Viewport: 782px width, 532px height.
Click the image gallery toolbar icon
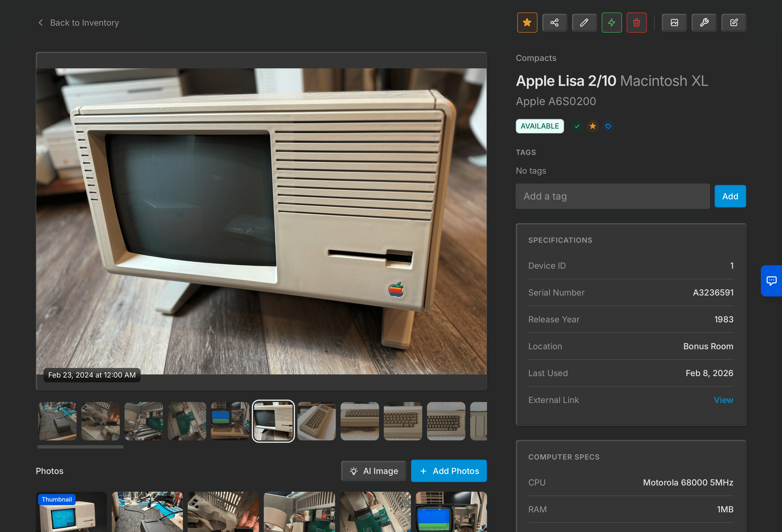pyautogui.click(x=674, y=23)
